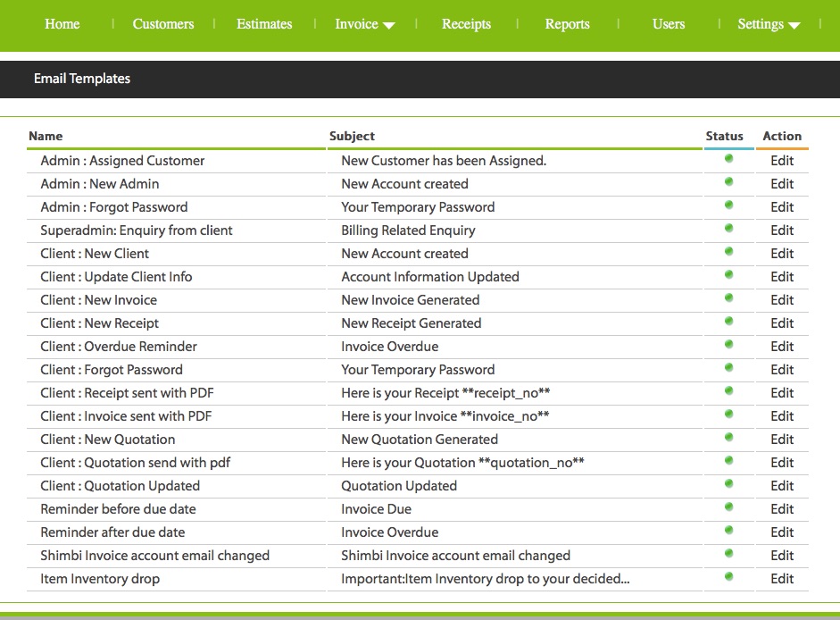Open the Customers page from navigation
Screen dimensions: 840x620
click(x=163, y=24)
